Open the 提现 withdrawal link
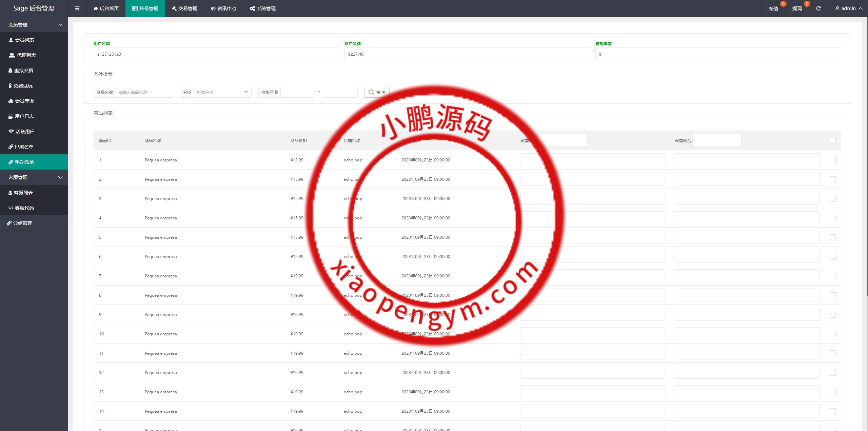868x431 pixels. (x=797, y=8)
